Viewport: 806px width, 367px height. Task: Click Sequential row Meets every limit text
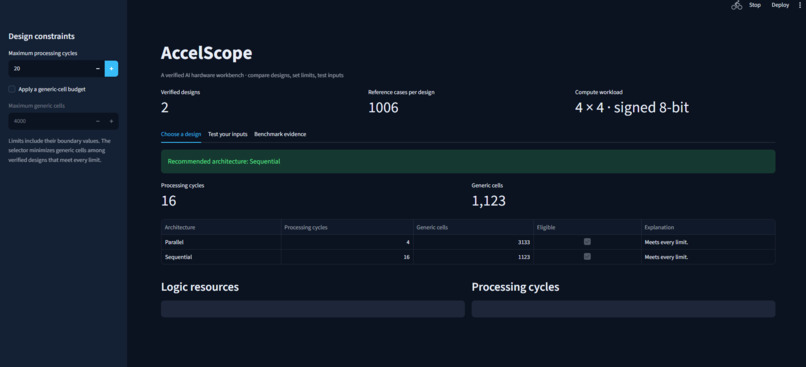pos(666,257)
